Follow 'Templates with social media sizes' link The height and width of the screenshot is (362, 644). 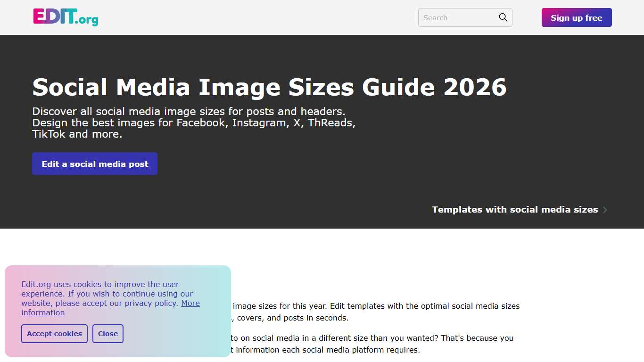[x=515, y=209]
